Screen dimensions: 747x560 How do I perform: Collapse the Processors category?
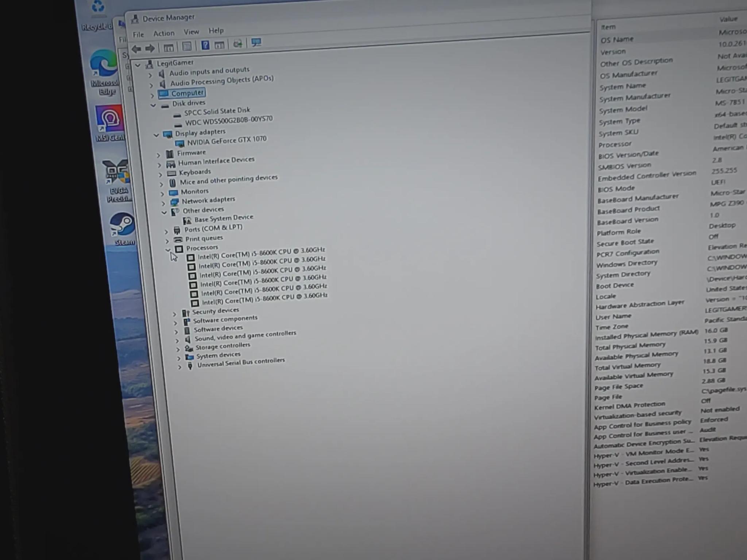pos(168,250)
